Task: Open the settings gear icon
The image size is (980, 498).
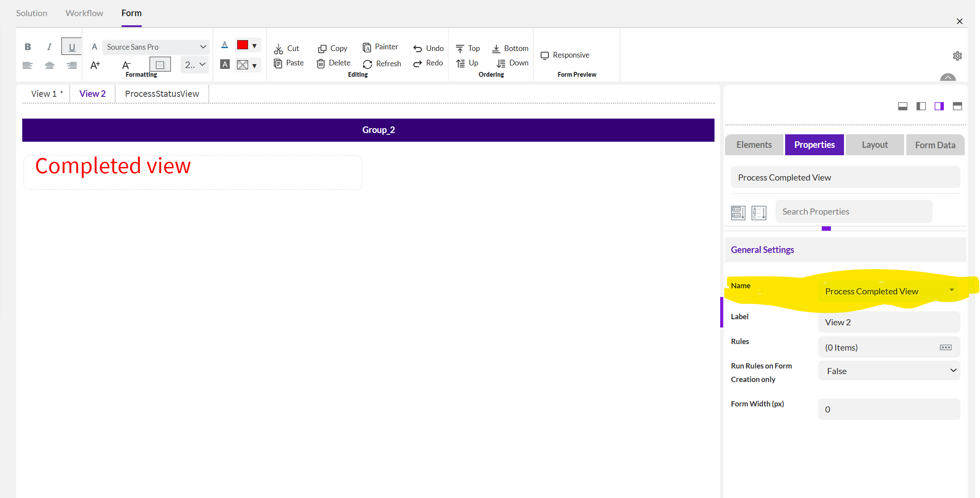Action: (957, 56)
